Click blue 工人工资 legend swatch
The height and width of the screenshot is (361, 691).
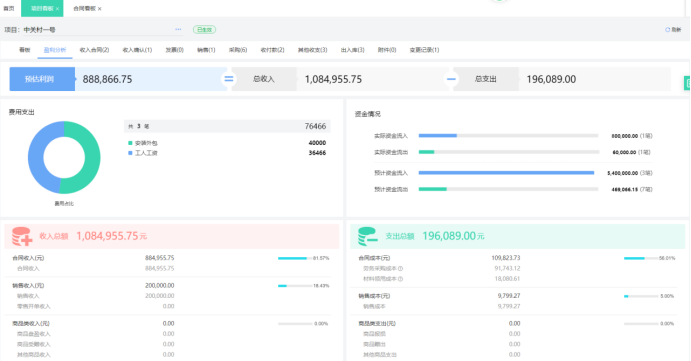(x=130, y=153)
